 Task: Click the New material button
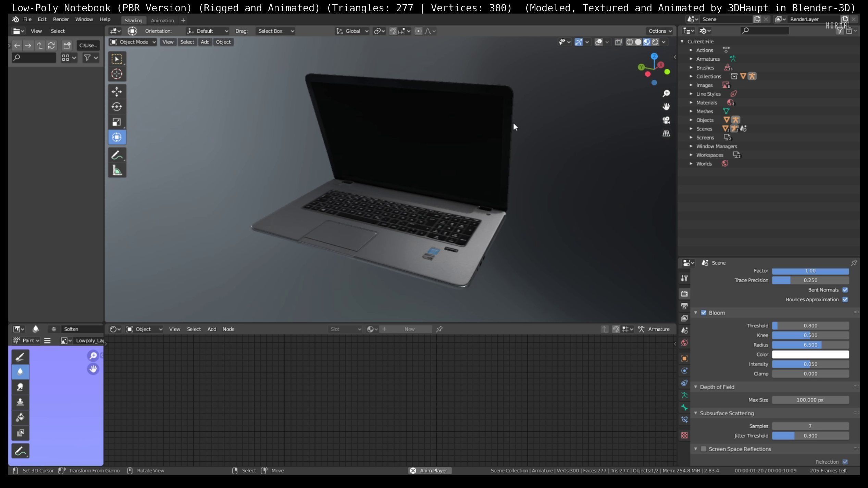point(409,329)
